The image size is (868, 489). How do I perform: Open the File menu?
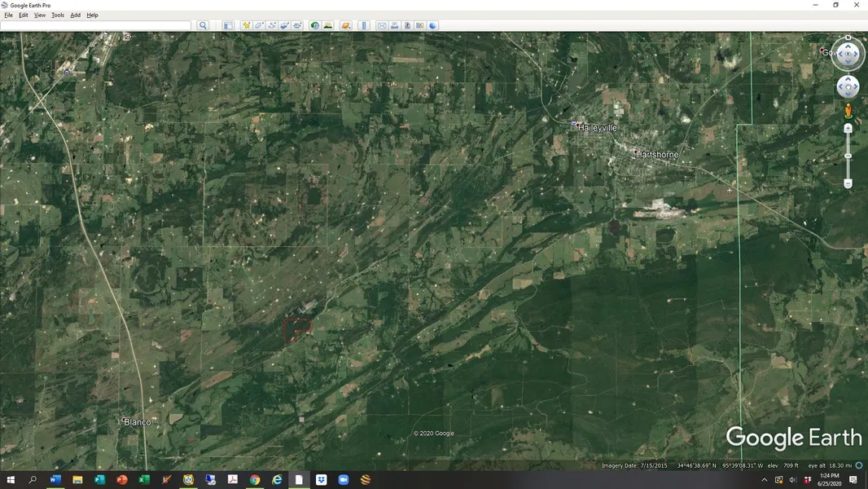[9, 15]
